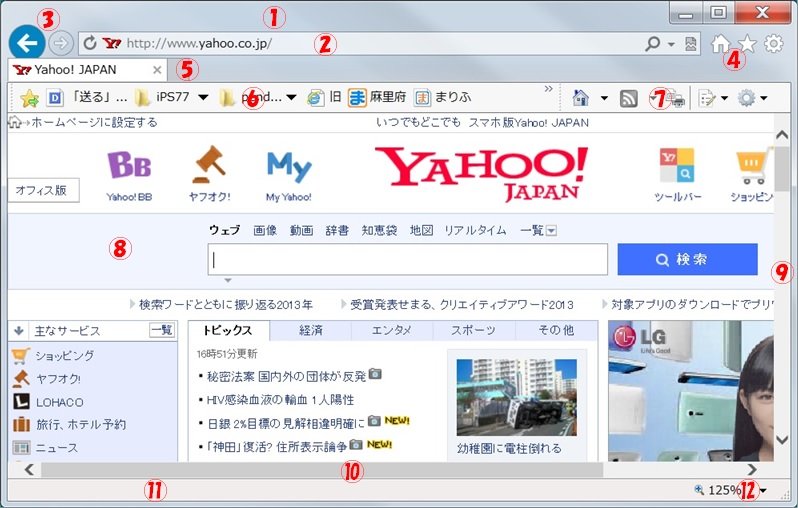Viewport: 798px width, 508px height.
Task: Open Tools gear icon at top right
Action: [774, 44]
